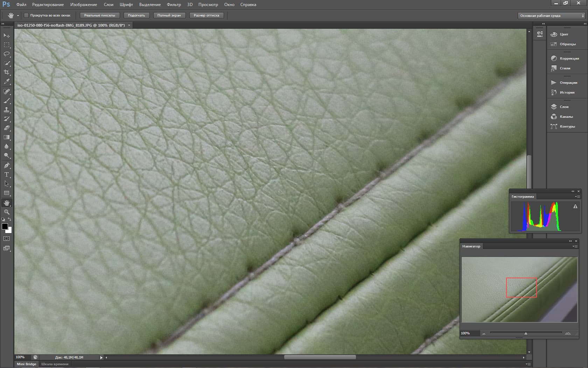Click the Navigator zoom in button
Image resolution: width=588 pixels, height=368 pixels.
[568, 333]
